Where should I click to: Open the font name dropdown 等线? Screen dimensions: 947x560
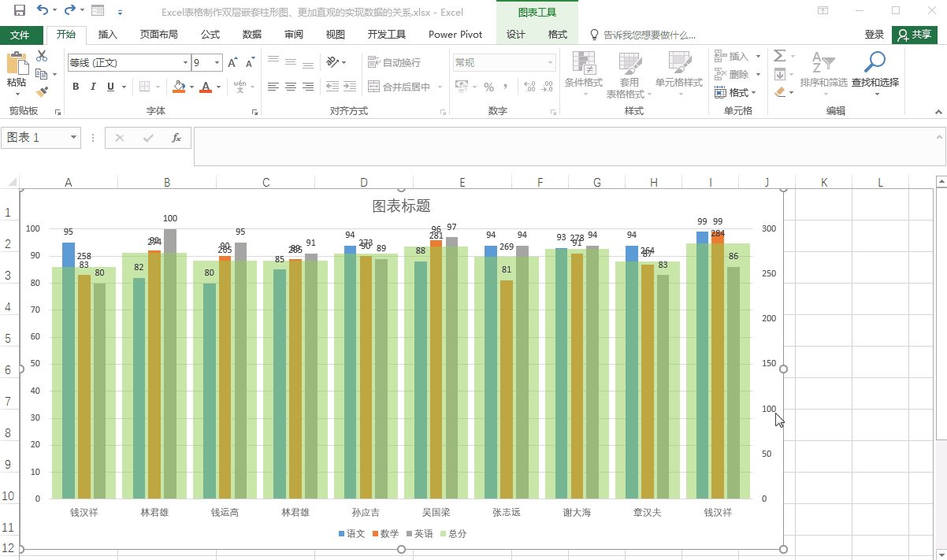pyautogui.click(x=186, y=62)
